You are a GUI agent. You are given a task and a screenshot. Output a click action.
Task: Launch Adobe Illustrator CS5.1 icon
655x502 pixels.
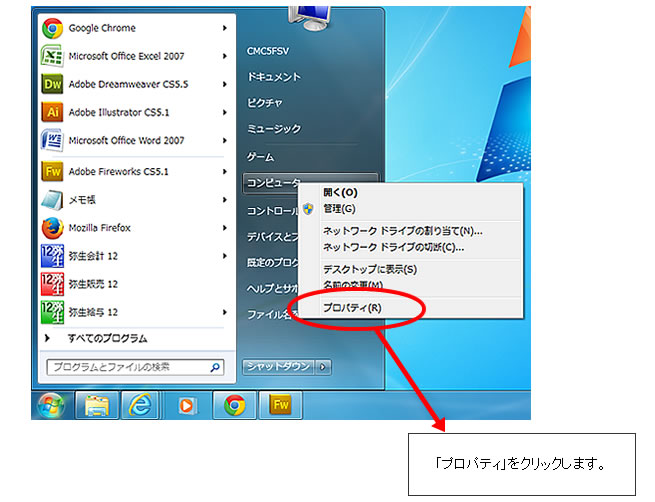[x=52, y=112]
